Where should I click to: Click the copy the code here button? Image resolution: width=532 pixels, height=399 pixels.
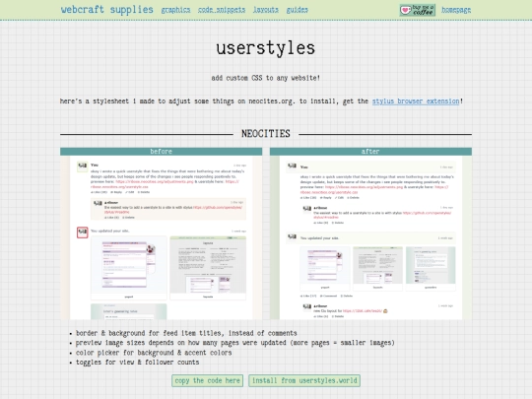coord(207,380)
